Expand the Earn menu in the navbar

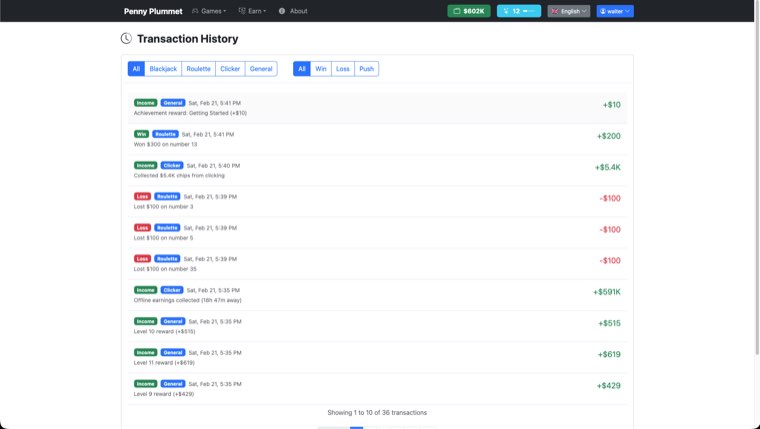252,11
